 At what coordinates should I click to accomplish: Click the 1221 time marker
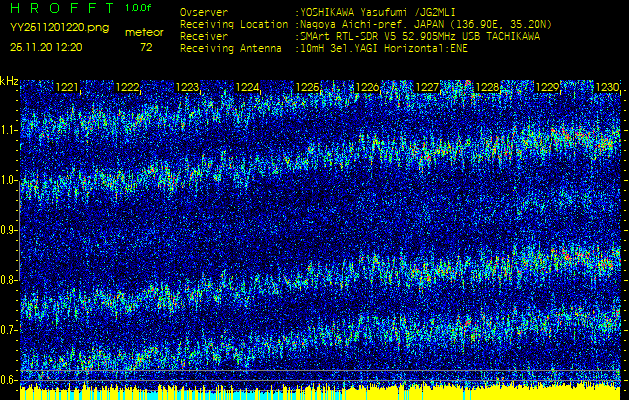pos(67,88)
